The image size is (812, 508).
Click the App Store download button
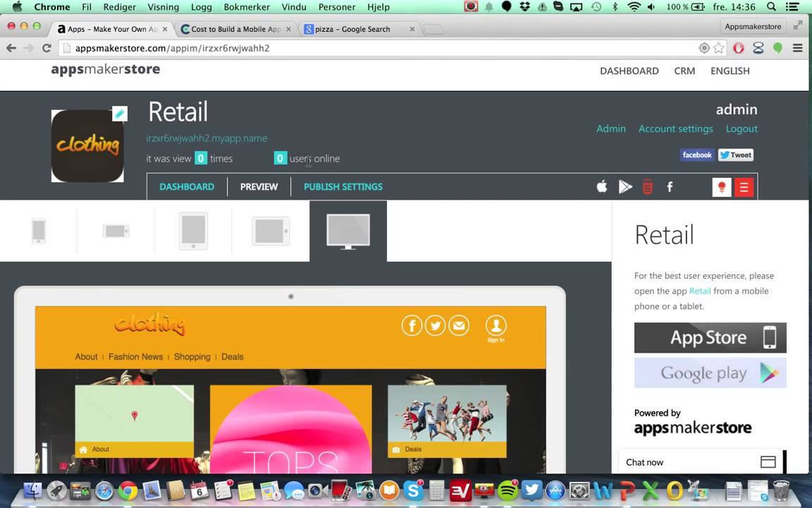tap(710, 337)
